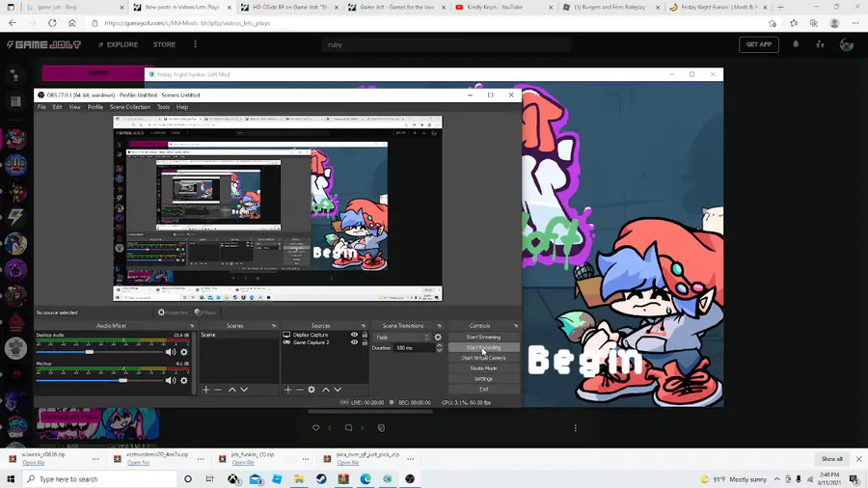This screenshot has height=488, width=868.
Task: Decrease transition duration stepper arrow
Action: tap(439, 350)
